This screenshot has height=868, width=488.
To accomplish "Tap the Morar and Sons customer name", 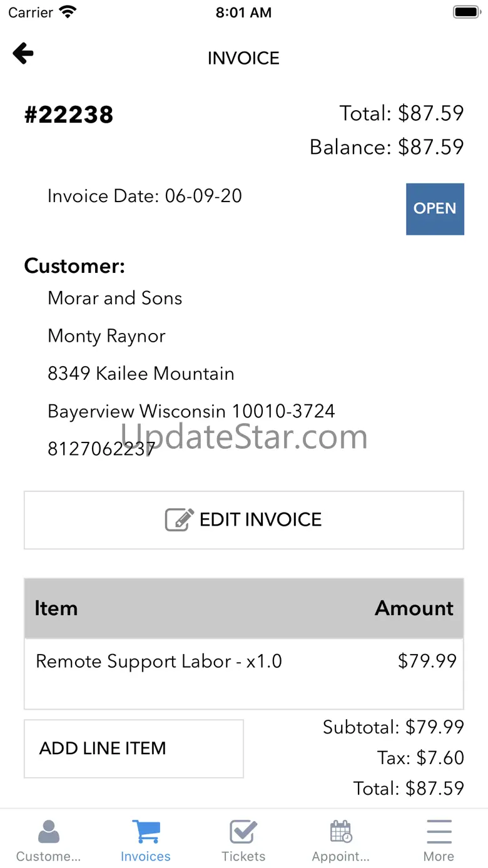I will pyautogui.click(x=115, y=298).
